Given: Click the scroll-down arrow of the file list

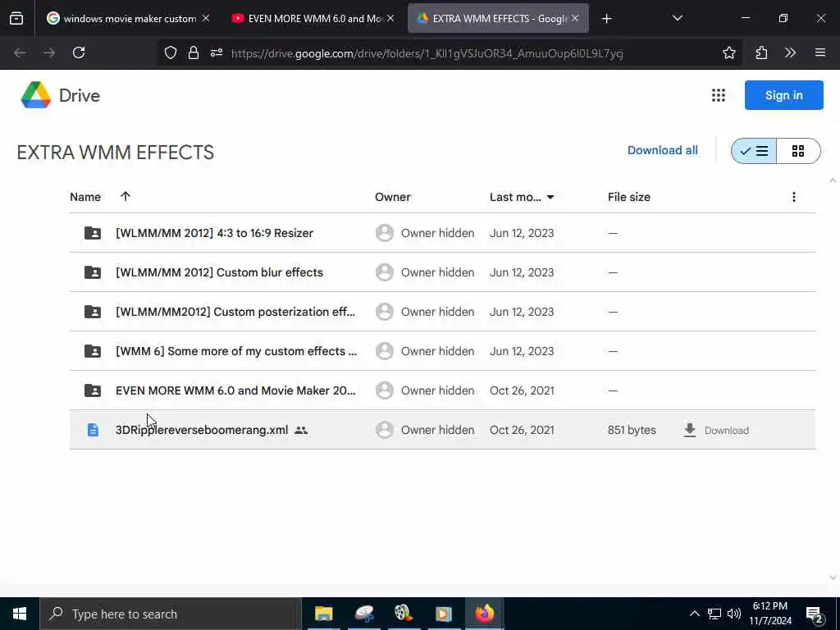Looking at the screenshot, I should point(833,577).
